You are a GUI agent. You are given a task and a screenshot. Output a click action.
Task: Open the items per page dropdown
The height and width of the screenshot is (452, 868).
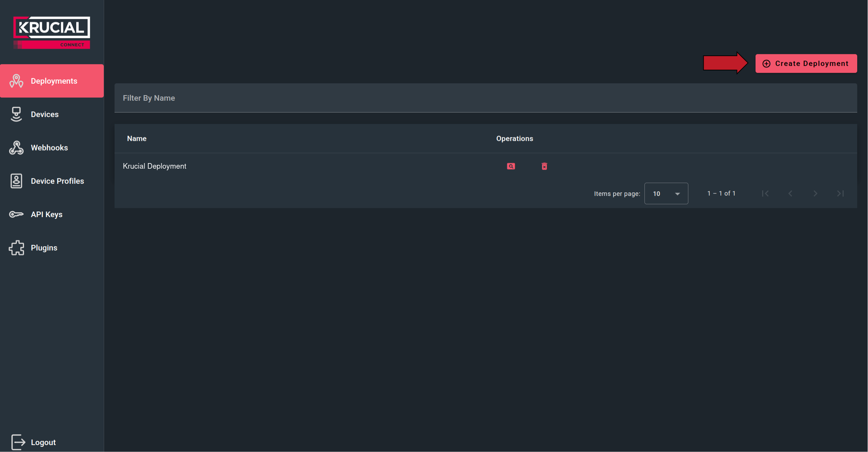point(666,193)
